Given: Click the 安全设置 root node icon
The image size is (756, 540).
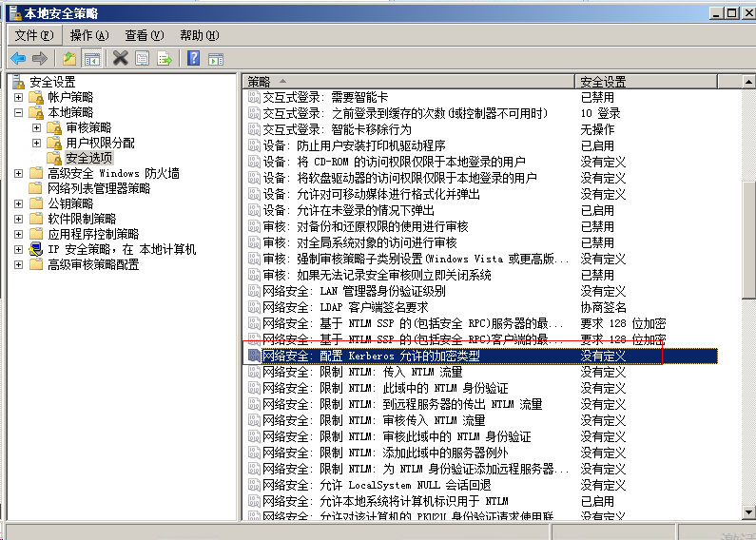Looking at the screenshot, I should coord(19,82).
